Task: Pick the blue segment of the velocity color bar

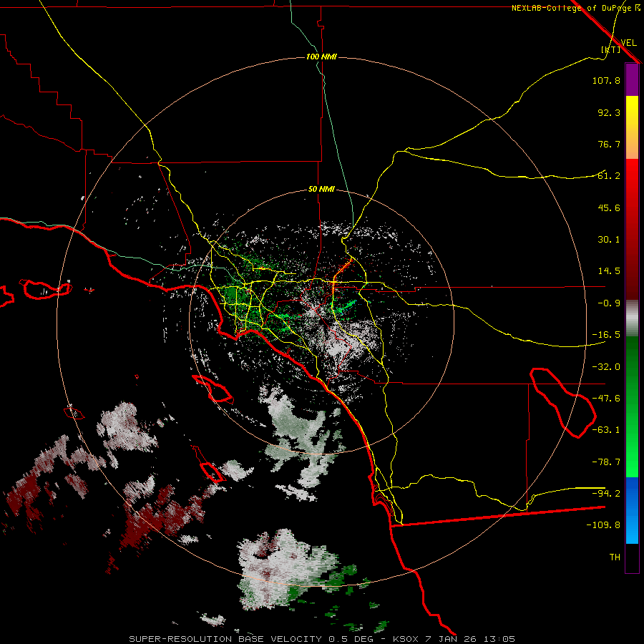Action: click(x=632, y=510)
